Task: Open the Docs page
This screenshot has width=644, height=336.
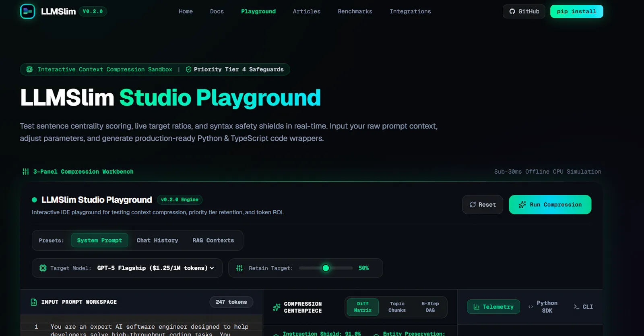Action: pos(217,11)
